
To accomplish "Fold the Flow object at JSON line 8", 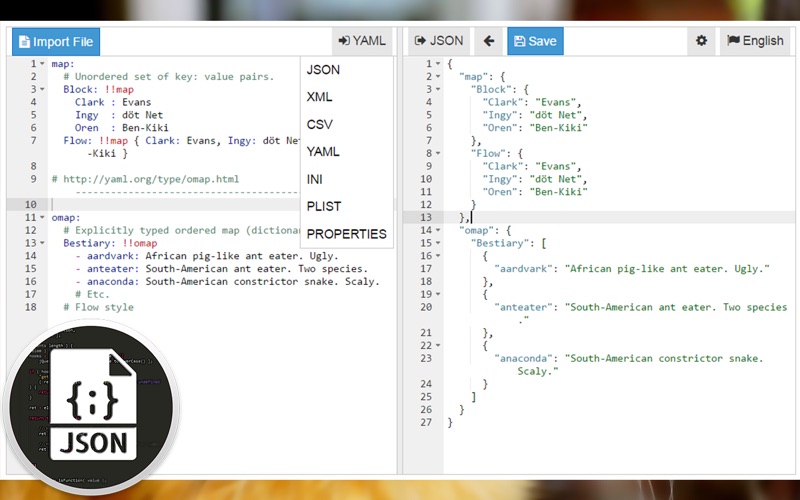I will pos(438,153).
